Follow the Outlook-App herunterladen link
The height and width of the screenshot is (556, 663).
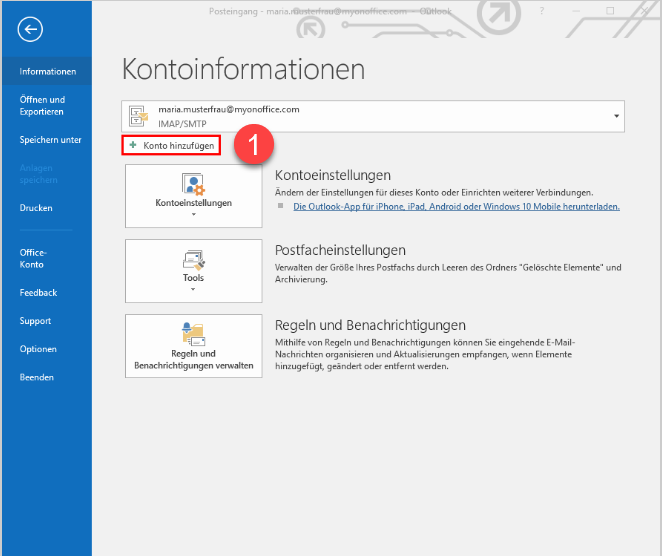tap(456, 206)
